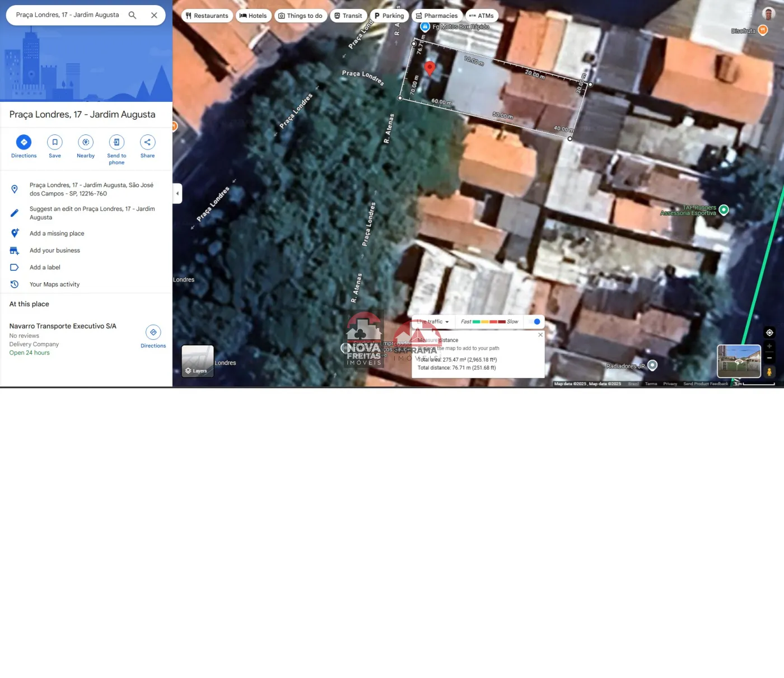Click the Fast-to-Slow traffic color legend
Screen dimensions: 784x678
489,322
